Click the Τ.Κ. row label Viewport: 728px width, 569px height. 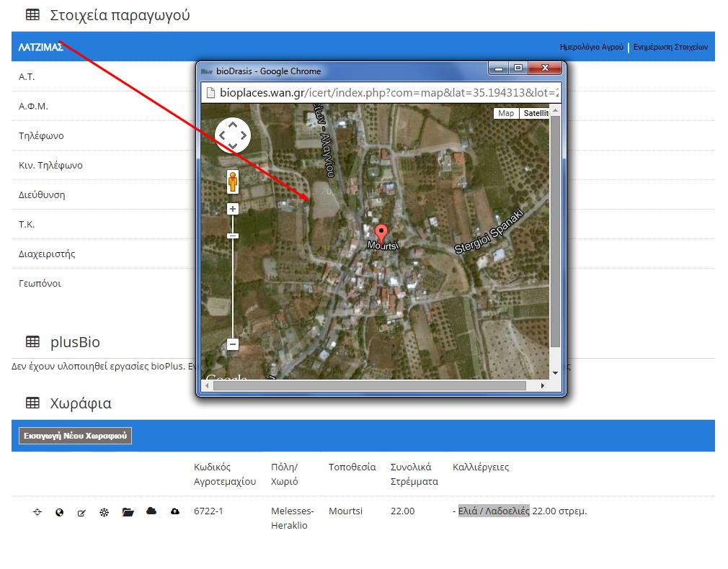[27, 225]
